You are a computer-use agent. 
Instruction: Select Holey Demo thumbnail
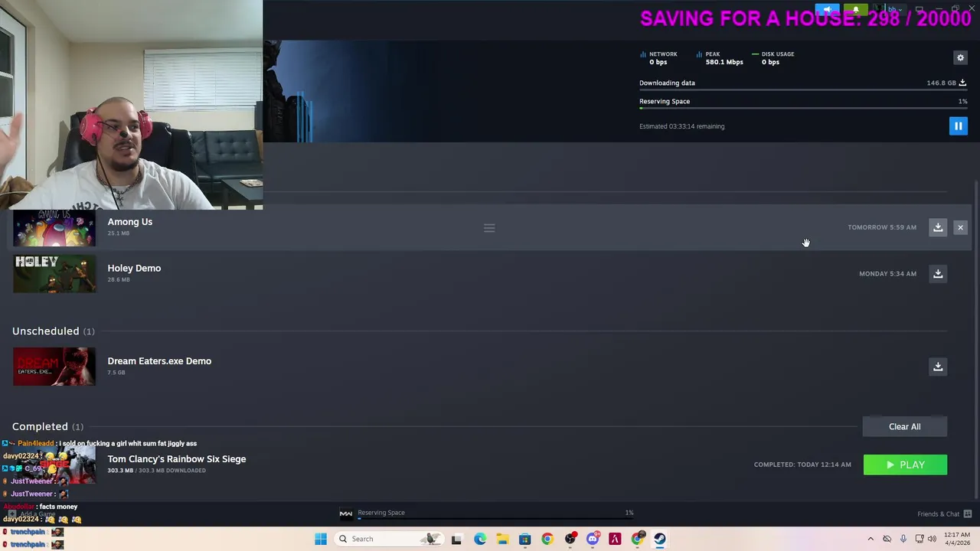point(54,274)
